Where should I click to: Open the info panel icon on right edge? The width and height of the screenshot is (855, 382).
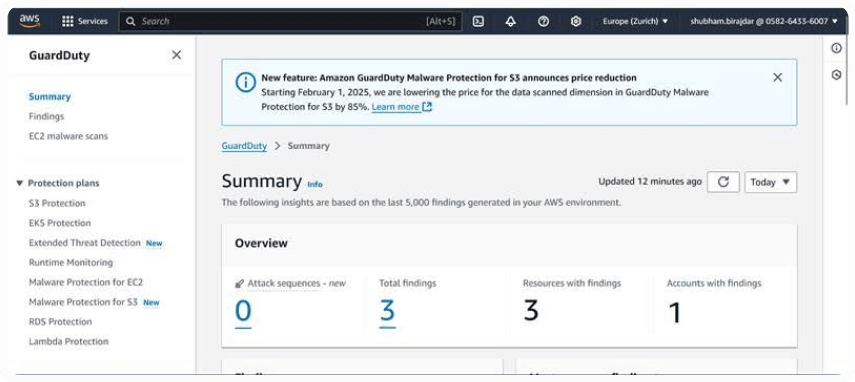tap(836, 48)
